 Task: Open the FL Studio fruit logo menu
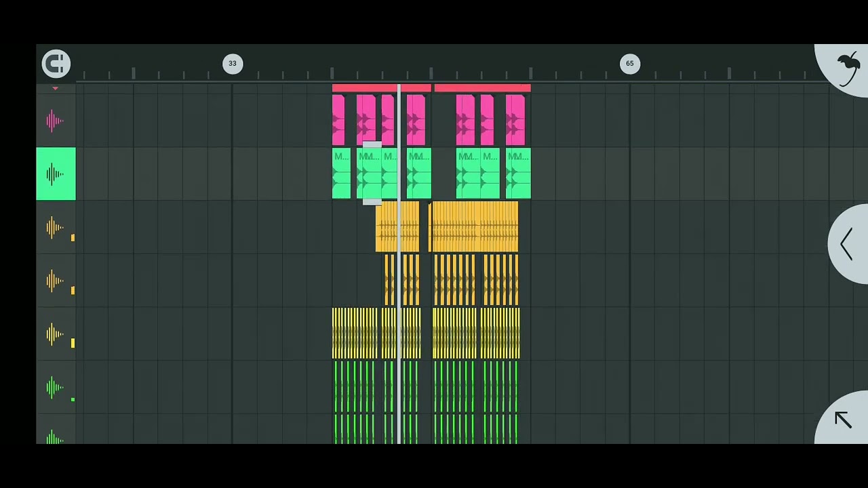pyautogui.click(x=846, y=68)
